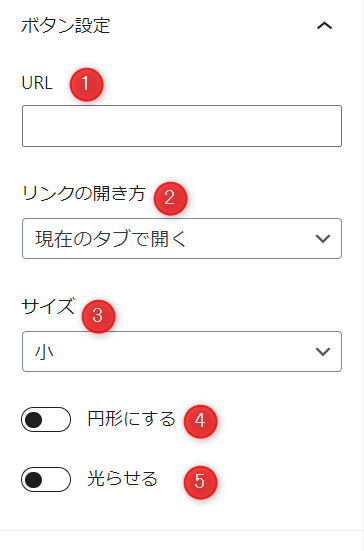Screen dimensions: 364x551
Task: Enable the 光らせる toggle switch
Action: [x=46, y=479]
